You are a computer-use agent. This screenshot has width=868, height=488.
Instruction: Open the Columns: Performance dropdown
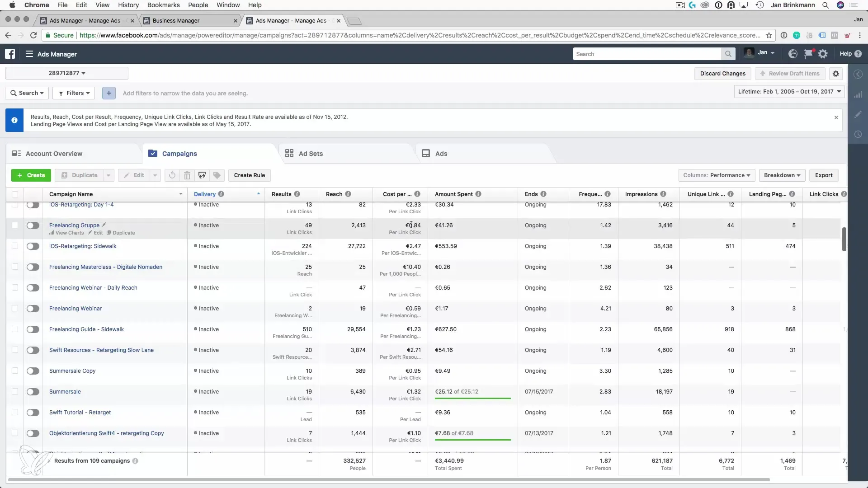click(x=717, y=175)
